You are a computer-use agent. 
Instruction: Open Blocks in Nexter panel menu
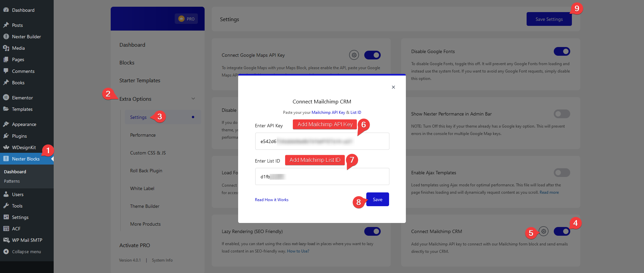tap(127, 62)
